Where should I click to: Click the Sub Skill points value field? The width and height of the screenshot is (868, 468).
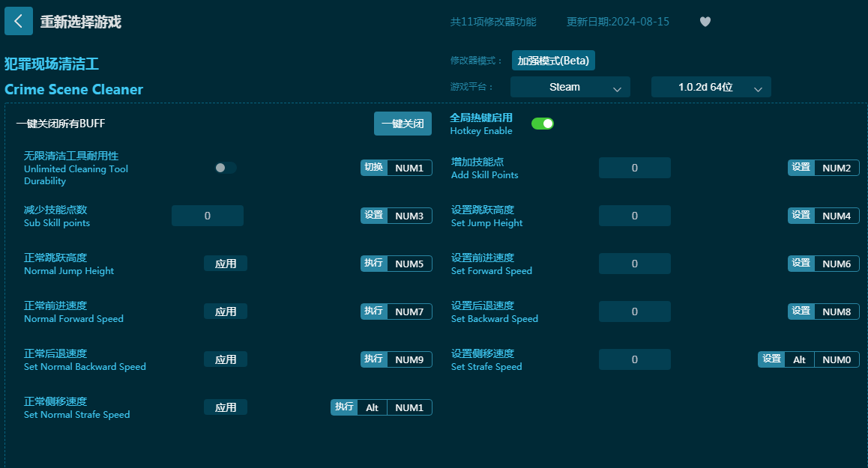click(x=208, y=216)
